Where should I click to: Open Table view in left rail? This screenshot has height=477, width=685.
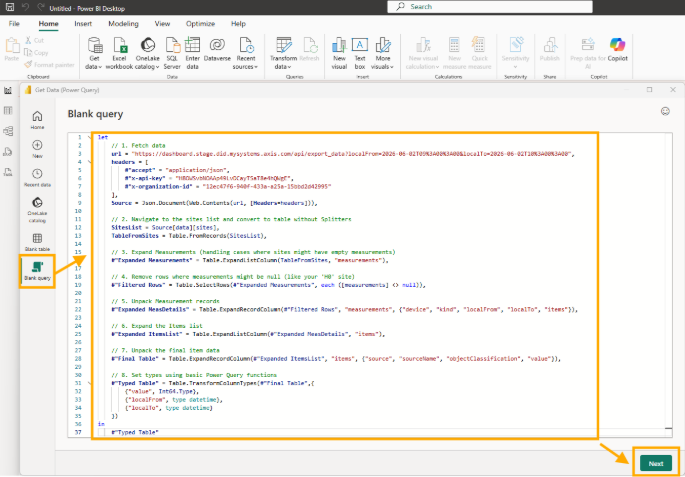[x=8, y=111]
